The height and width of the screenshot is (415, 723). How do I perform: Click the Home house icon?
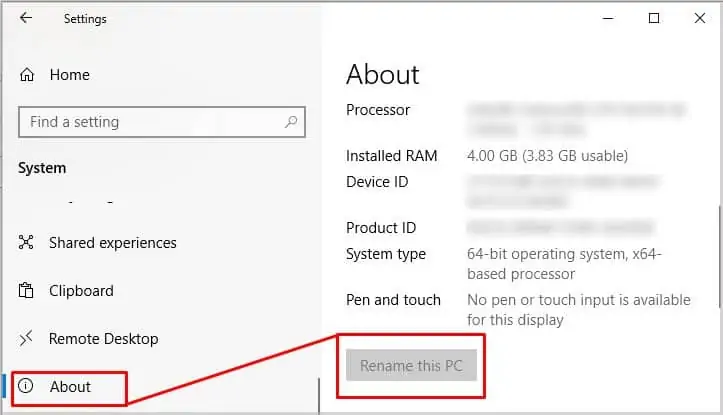pyautogui.click(x=27, y=75)
